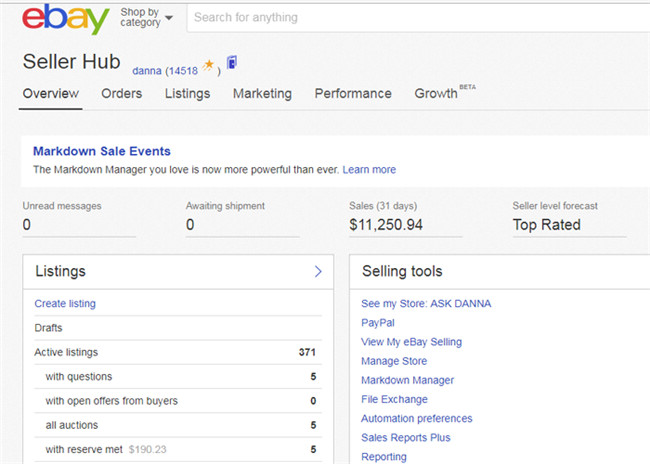Click the Create listing link

65,304
